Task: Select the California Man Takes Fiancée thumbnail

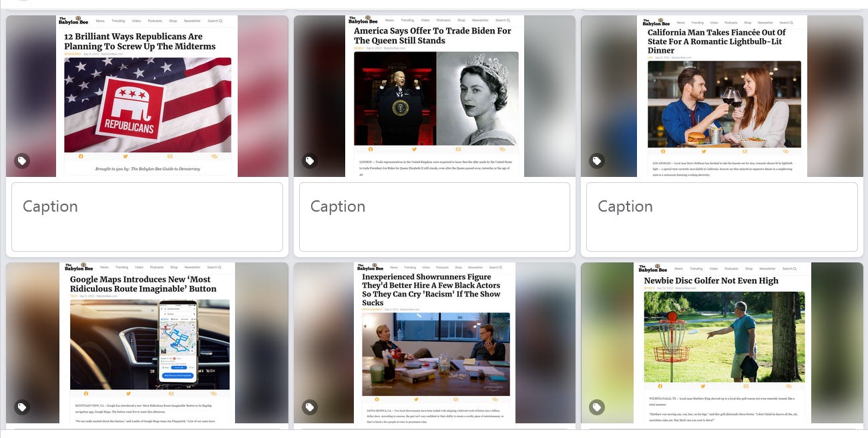Action: (x=722, y=96)
